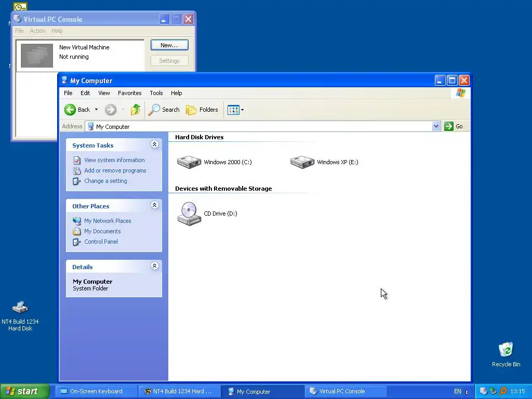Switch to On-Screen Keyboard taskbar button
The width and height of the screenshot is (532, 399).
coord(96,391)
